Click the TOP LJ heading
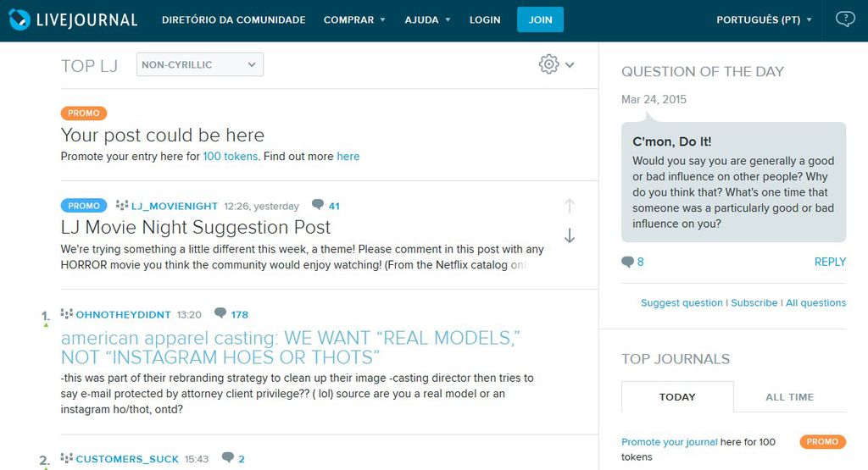The height and width of the screenshot is (470, 868). pos(89,66)
